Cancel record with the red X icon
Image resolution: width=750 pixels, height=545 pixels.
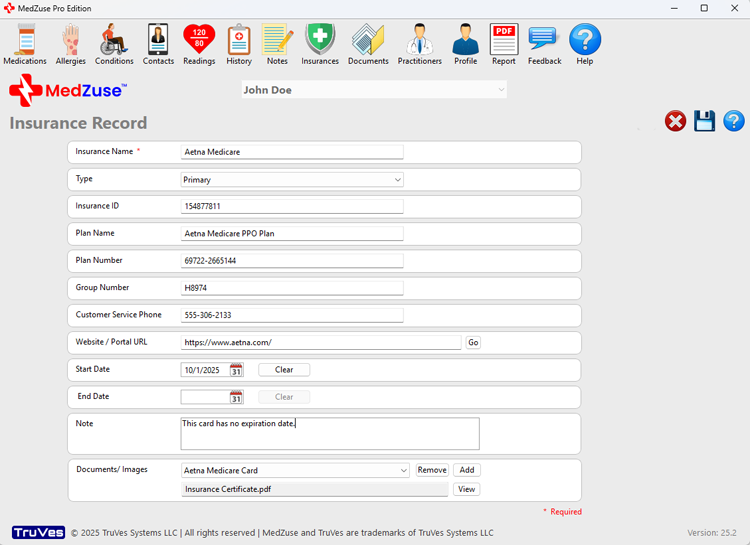click(x=676, y=121)
